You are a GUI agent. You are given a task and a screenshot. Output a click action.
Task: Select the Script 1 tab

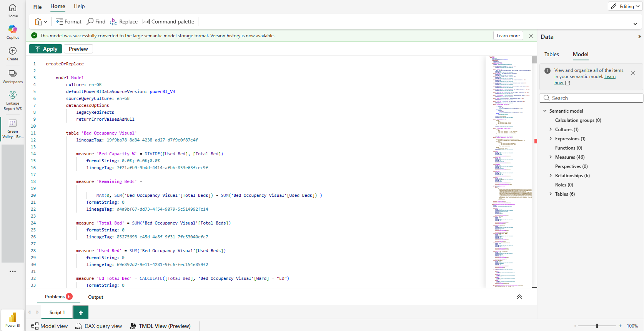(57, 313)
